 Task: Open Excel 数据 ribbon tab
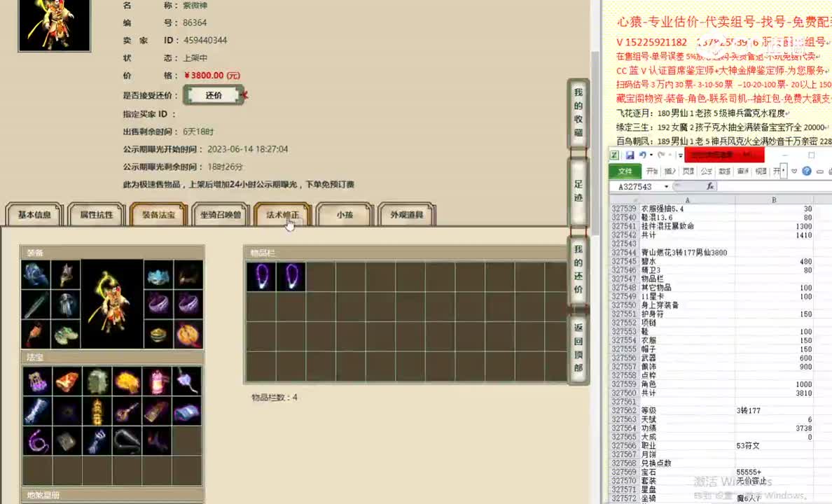click(724, 171)
